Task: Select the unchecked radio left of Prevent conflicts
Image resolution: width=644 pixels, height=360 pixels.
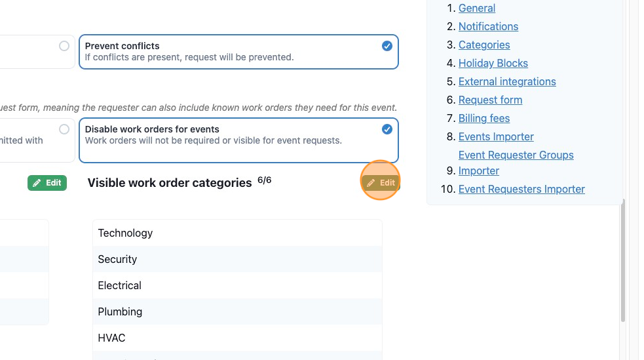Action: pos(64,46)
